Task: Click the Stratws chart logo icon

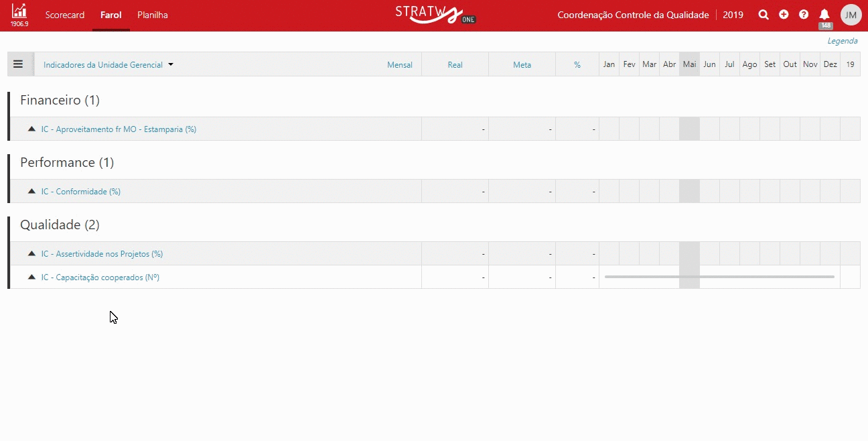Action: (x=19, y=11)
